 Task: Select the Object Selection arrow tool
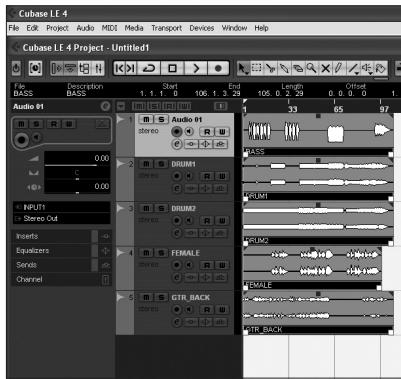coord(243,68)
